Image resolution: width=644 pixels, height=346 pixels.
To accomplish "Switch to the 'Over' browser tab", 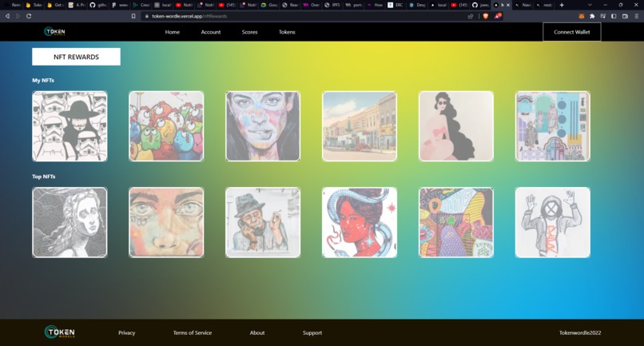I will [x=312, y=5].
